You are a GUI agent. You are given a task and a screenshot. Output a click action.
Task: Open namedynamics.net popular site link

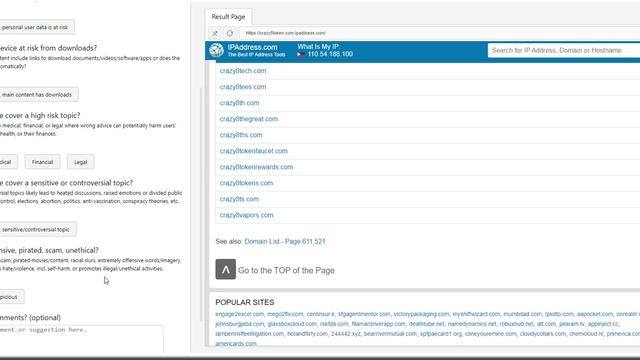(x=472, y=324)
